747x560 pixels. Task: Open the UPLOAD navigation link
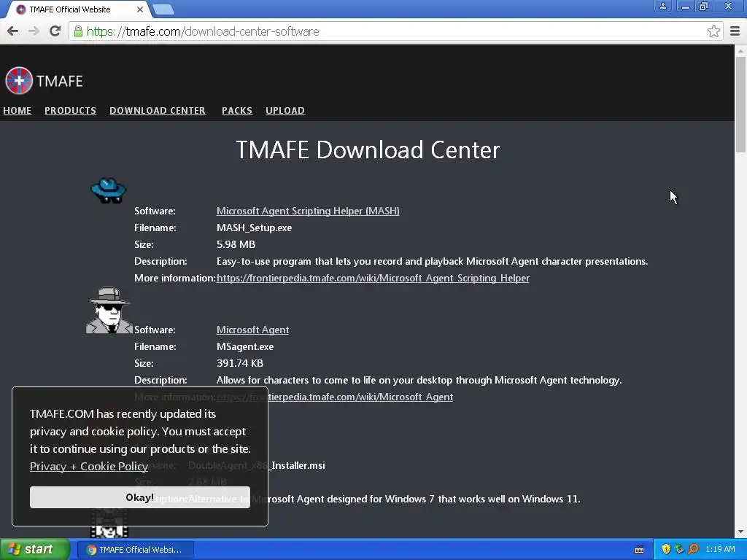click(285, 111)
